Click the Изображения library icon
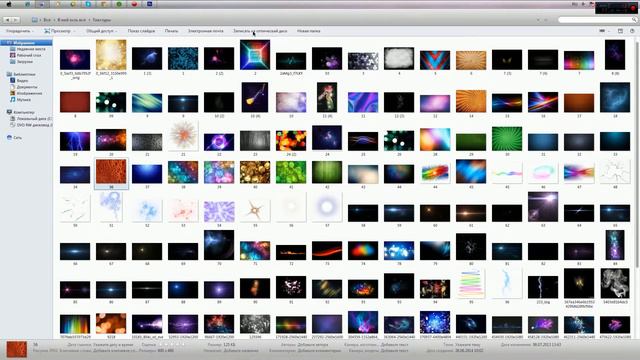This screenshot has width=640, height=360. click(x=13, y=93)
